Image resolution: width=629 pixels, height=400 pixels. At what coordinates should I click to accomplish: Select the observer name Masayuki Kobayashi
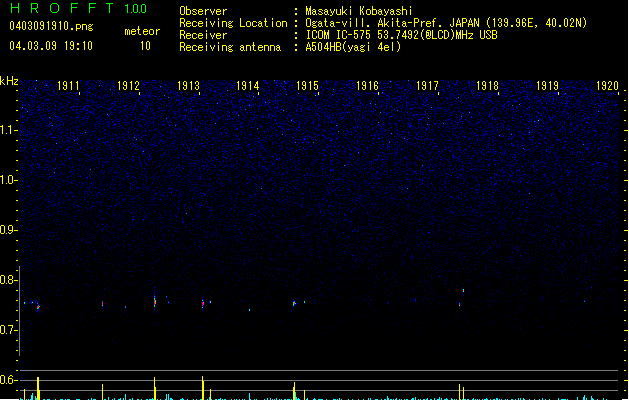pyautogui.click(x=359, y=11)
